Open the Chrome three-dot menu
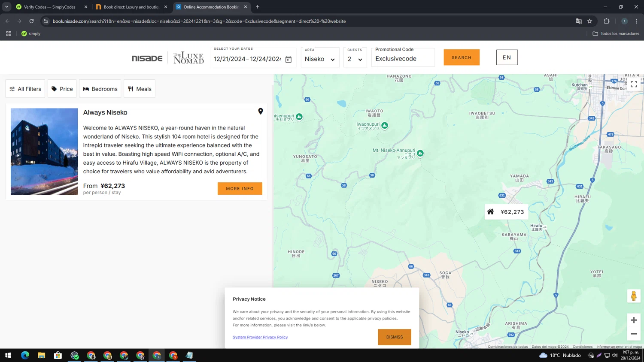The width and height of the screenshot is (644, 362). click(x=637, y=21)
